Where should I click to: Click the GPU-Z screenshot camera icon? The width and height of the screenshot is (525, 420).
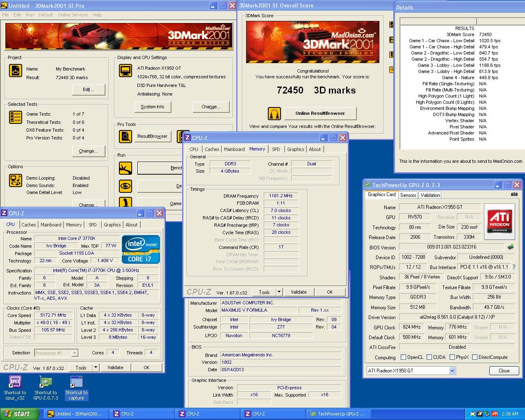tap(514, 194)
